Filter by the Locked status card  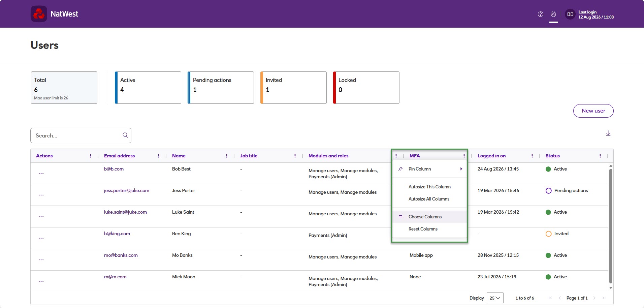(366, 88)
